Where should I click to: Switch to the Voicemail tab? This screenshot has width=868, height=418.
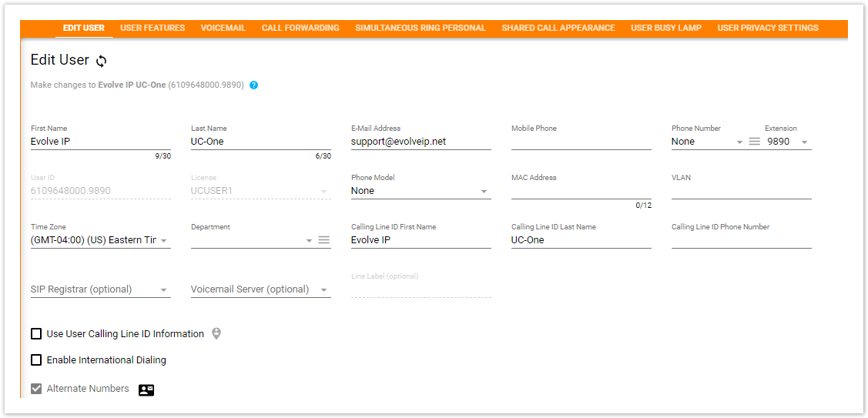223,28
